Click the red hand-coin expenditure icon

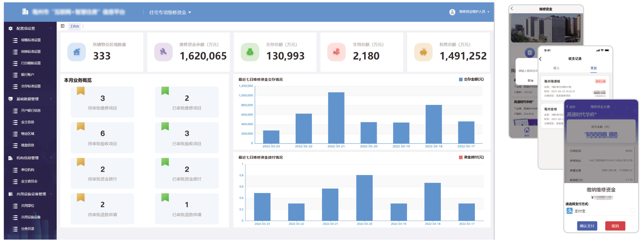click(x=336, y=52)
